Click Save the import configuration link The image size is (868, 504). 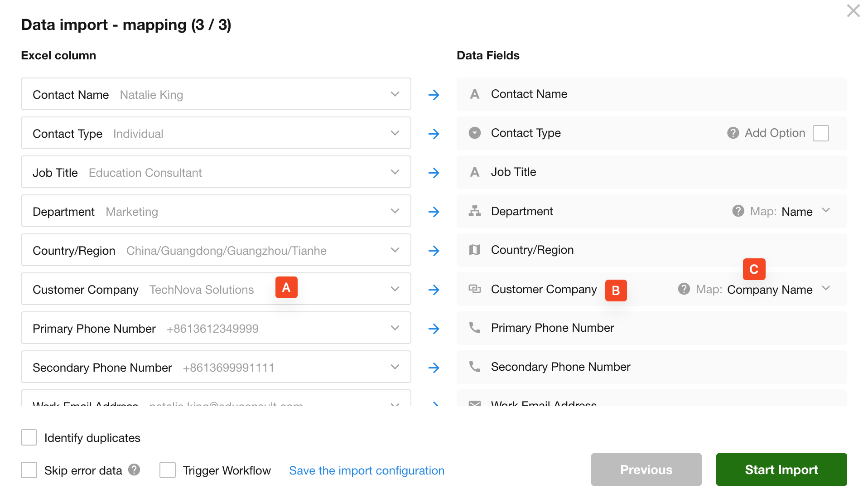[366, 470]
